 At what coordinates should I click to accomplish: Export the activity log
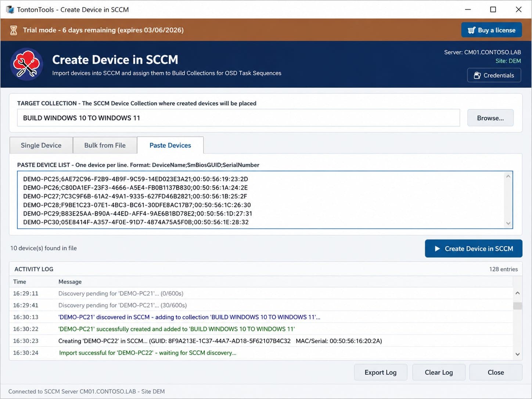click(380, 372)
